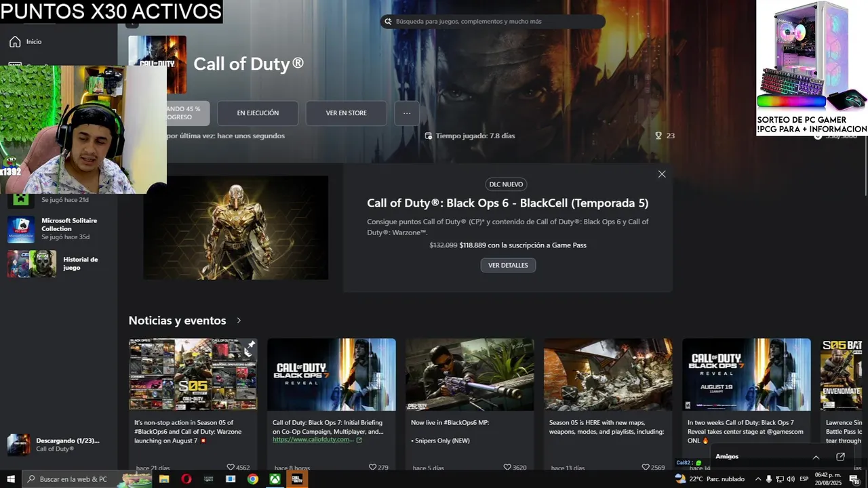This screenshot has width=868, height=488.
Task: Show hidden system tray icons
Action: tap(758, 479)
